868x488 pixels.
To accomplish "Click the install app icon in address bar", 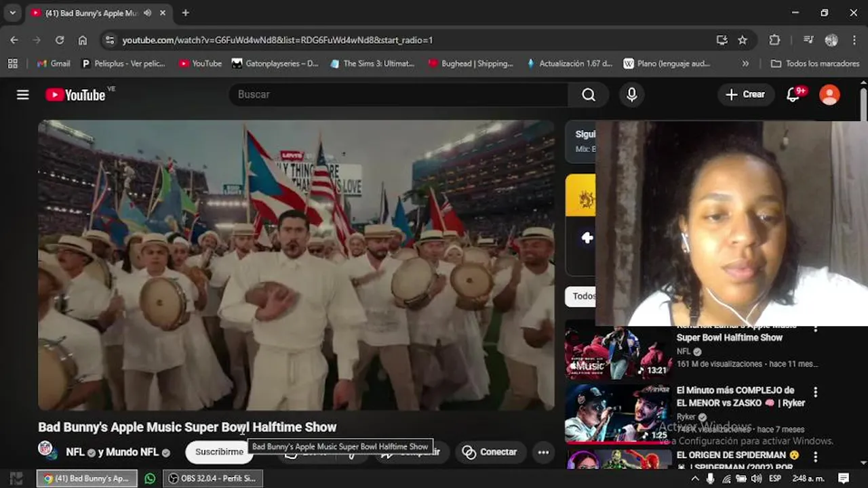I will point(722,40).
